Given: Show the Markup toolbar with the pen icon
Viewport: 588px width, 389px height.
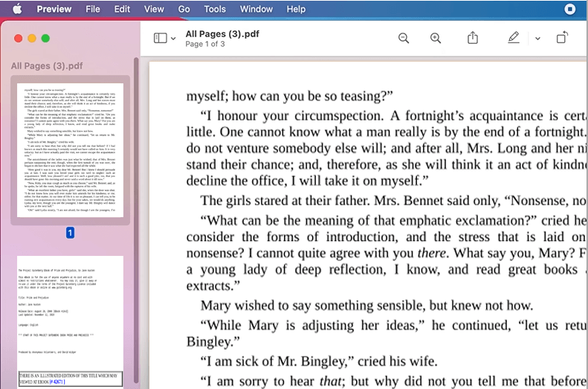Looking at the screenshot, I should point(514,37).
